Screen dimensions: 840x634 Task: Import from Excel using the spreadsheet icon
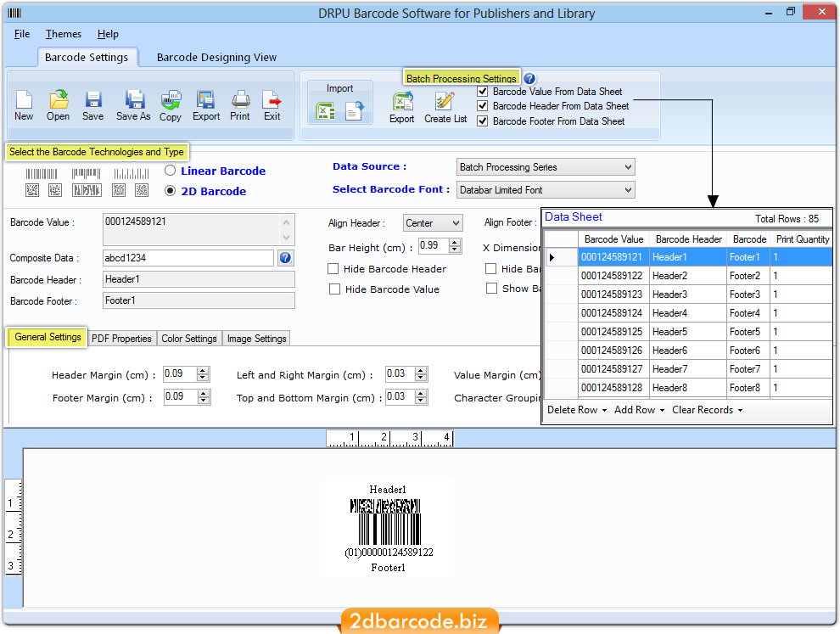(x=326, y=111)
